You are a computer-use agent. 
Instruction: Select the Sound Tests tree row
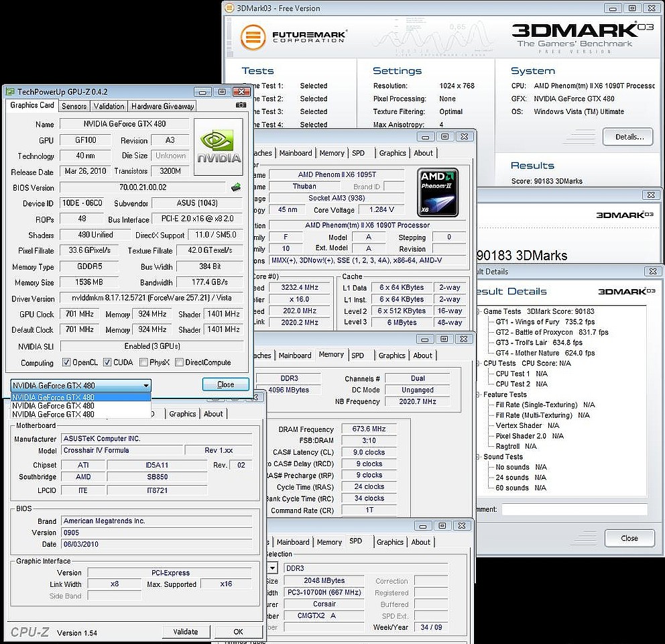coord(503,457)
